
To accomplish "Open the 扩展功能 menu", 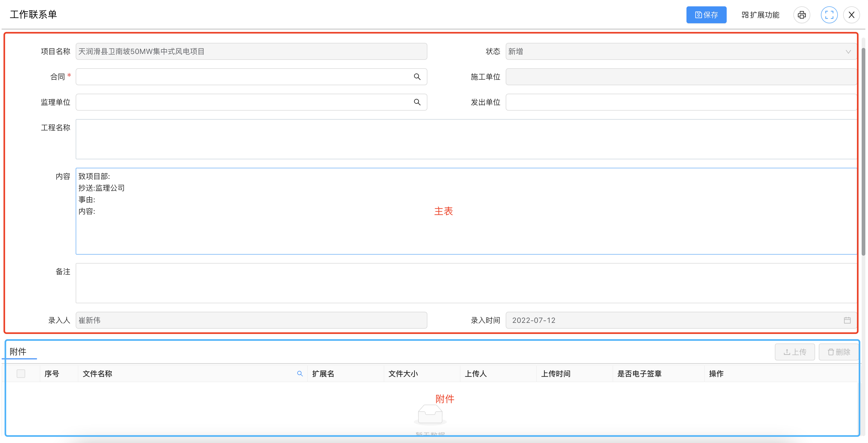I will pyautogui.click(x=760, y=15).
